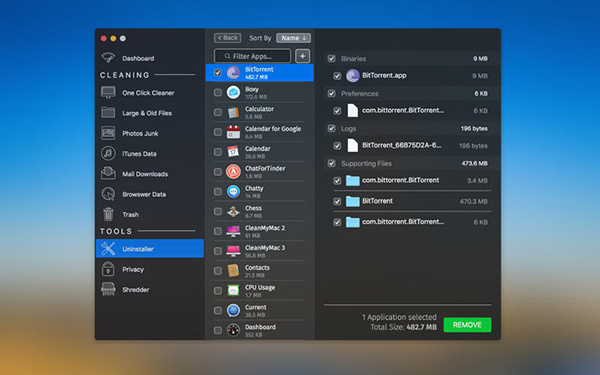Check the Contacts app checkbox
The image size is (600, 375).
coord(218,271)
